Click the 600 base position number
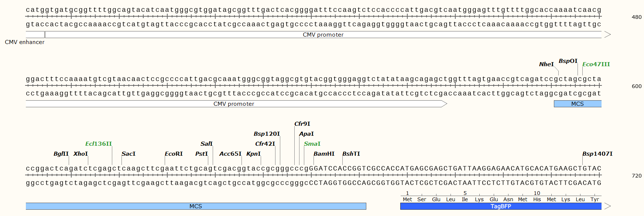The height and width of the screenshot is (216, 644). tap(637, 86)
